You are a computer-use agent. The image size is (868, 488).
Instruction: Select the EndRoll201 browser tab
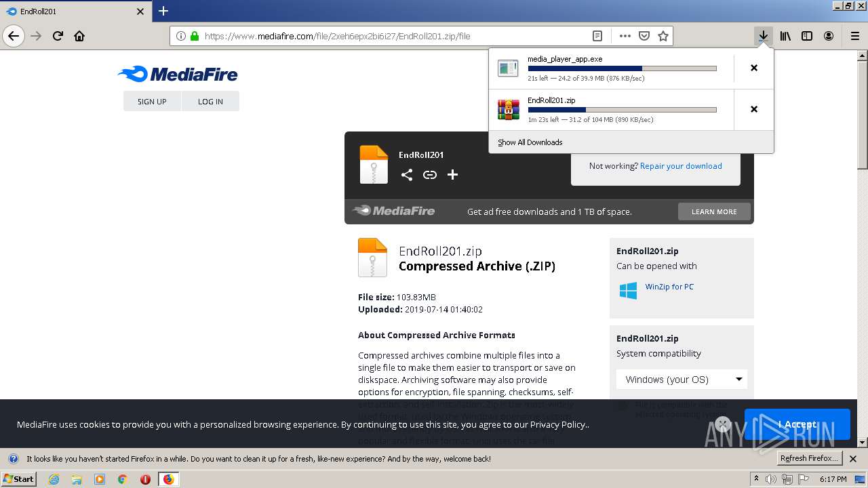click(76, 12)
